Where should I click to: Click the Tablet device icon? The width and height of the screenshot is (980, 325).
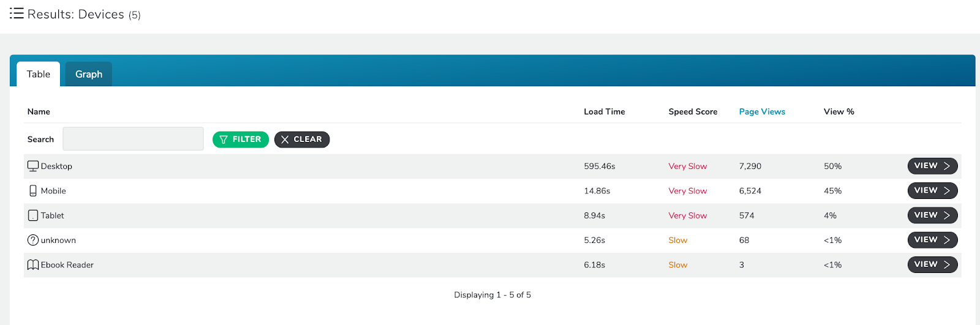(x=33, y=215)
